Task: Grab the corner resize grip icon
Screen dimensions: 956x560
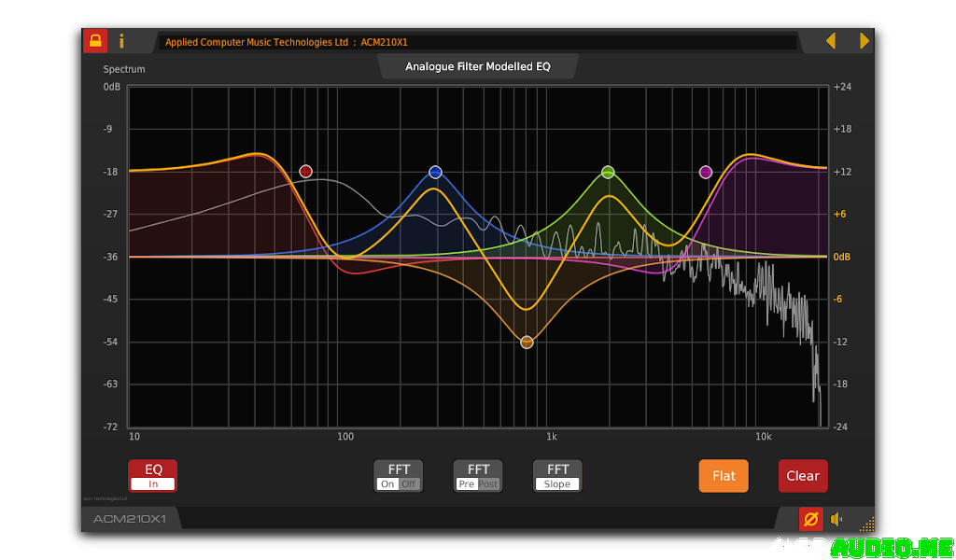Action: (x=866, y=524)
